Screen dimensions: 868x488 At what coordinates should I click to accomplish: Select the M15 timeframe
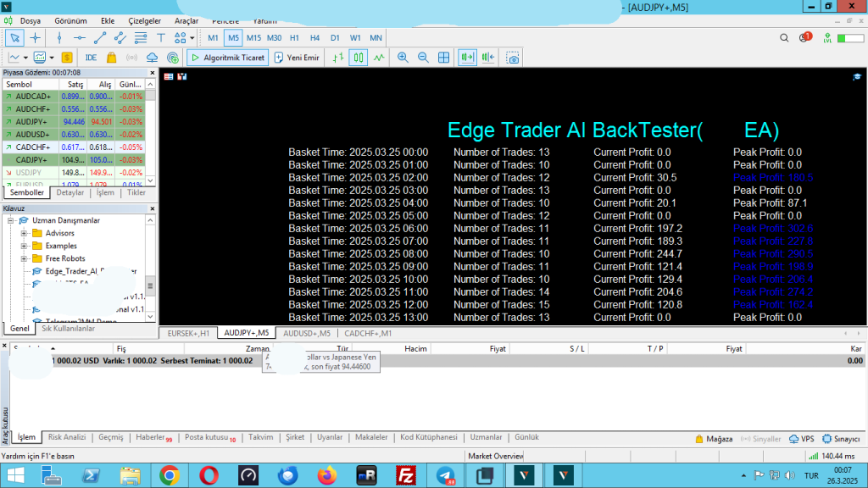(253, 38)
